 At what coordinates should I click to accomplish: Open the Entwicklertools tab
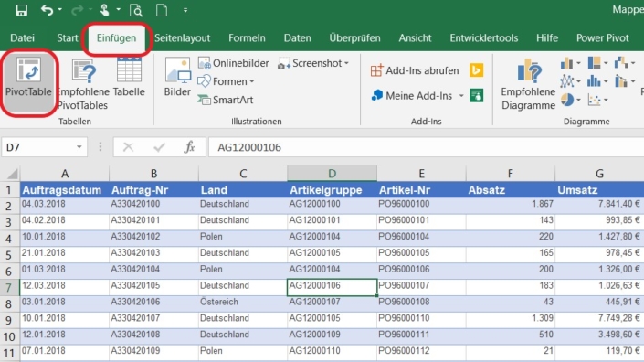[x=484, y=37]
